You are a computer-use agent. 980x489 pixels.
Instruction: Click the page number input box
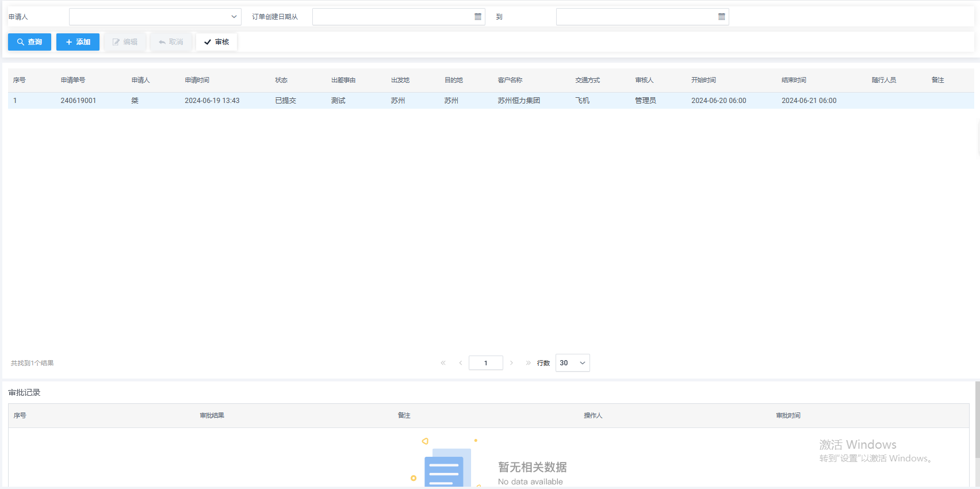tap(486, 363)
